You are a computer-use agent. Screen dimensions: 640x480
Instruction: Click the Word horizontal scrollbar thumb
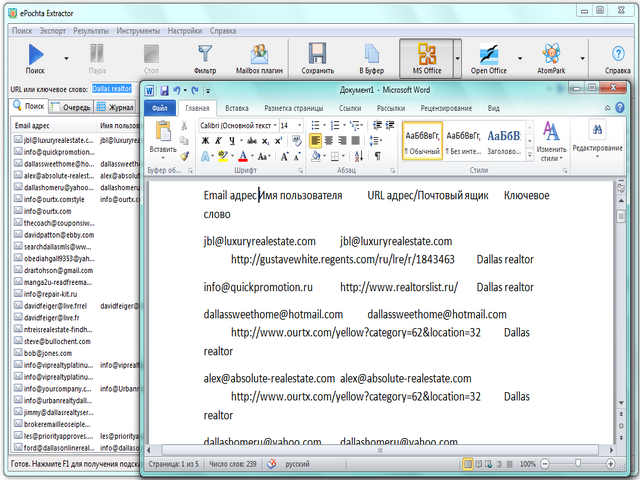[380, 450]
